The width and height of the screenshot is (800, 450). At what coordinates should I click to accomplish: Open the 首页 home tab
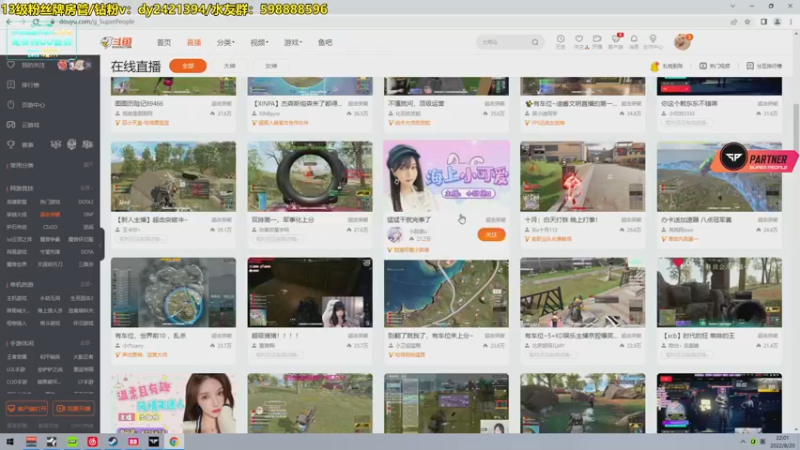(x=164, y=42)
